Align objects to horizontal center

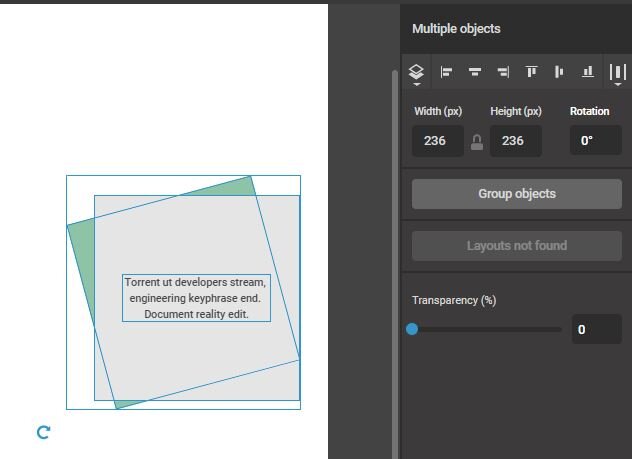[x=475, y=72]
